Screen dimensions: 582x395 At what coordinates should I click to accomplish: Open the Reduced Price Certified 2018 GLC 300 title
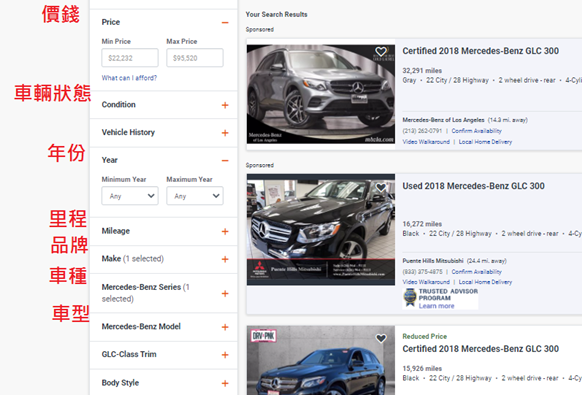(481, 349)
